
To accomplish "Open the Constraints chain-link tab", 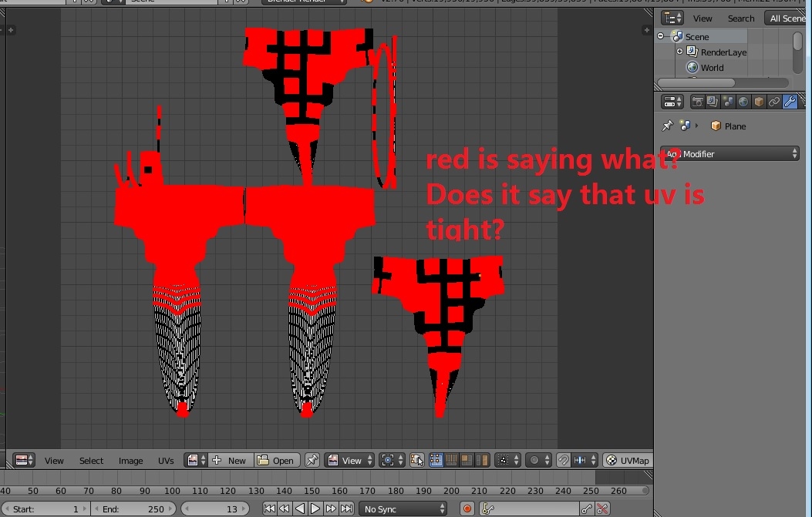I will coord(773,102).
